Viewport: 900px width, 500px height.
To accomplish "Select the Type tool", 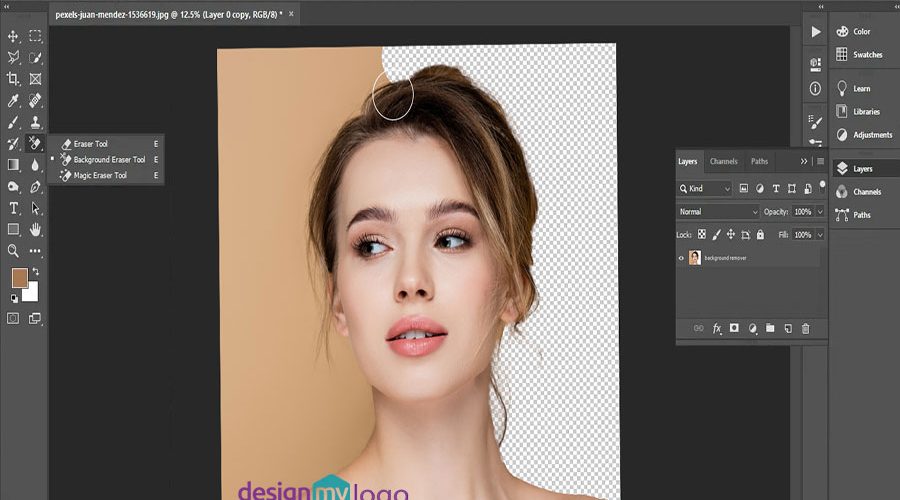I will (x=13, y=208).
